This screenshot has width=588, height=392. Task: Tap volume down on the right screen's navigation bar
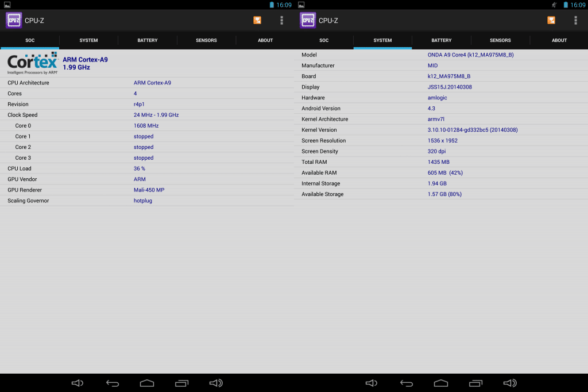(x=372, y=383)
